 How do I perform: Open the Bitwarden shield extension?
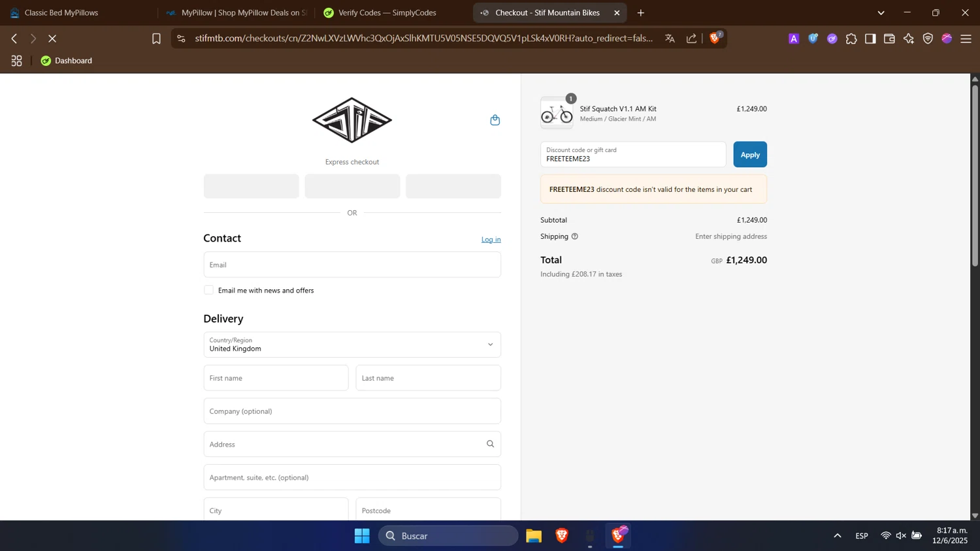pos(813,39)
